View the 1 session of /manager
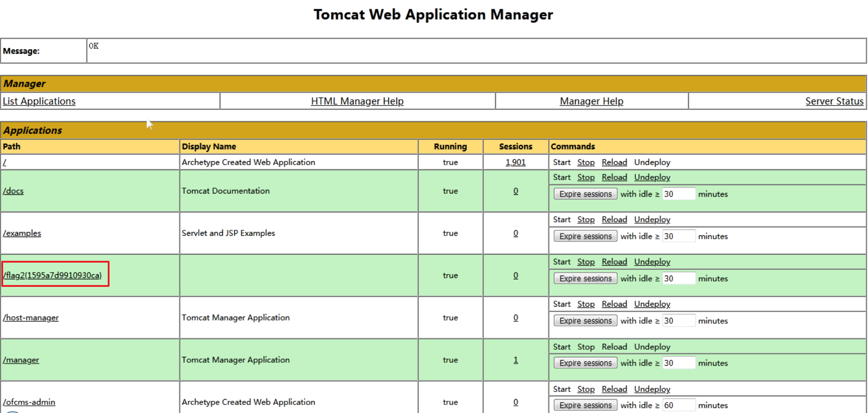The image size is (868, 413). [516, 360]
